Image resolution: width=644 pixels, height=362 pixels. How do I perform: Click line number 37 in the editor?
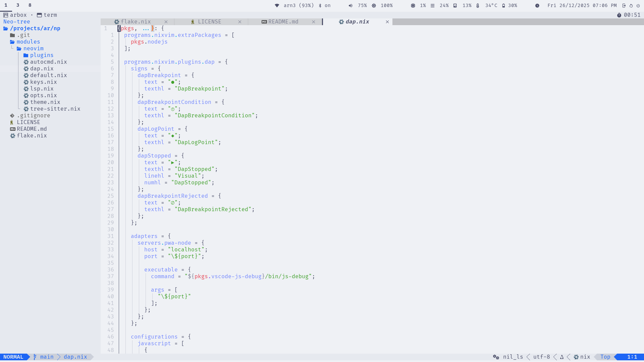click(111, 276)
